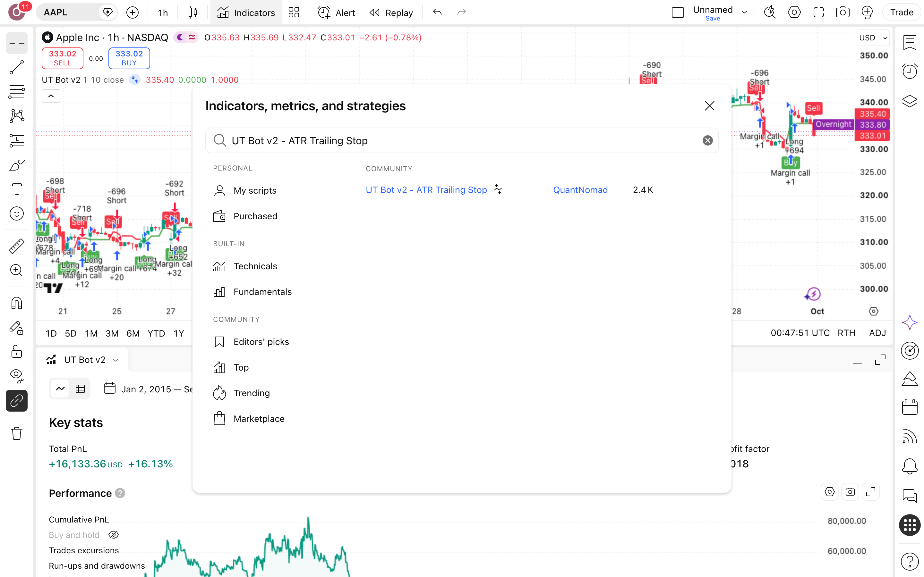This screenshot has height=577, width=924.
Task: Clear the indicator search field
Action: pos(707,140)
